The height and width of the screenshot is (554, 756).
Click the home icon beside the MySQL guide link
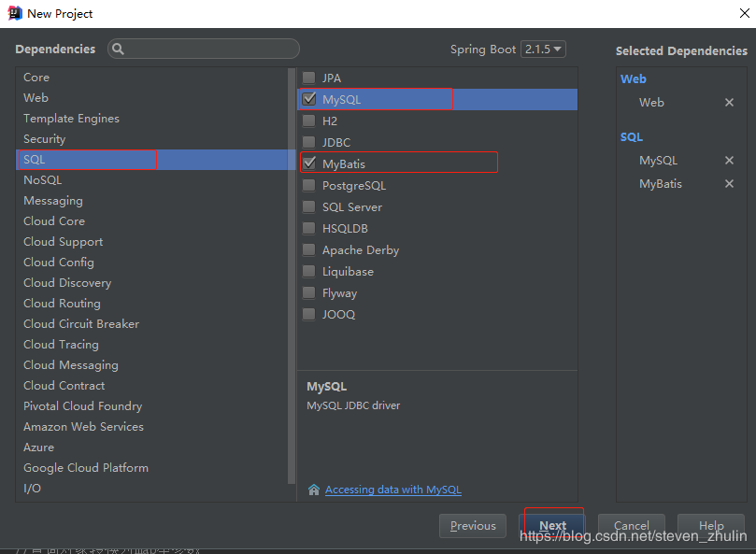click(314, 489)
